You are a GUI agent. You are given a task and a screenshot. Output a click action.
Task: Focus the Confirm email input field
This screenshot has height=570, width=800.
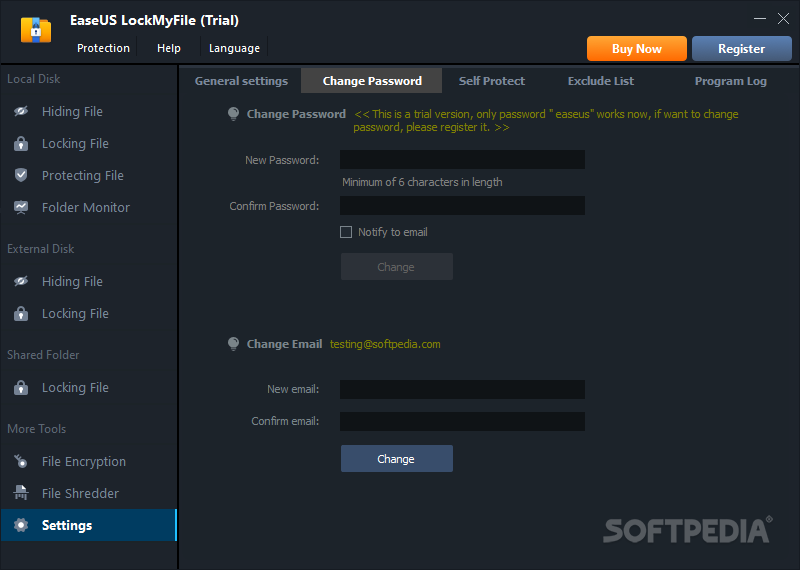[x=462, y=422]
